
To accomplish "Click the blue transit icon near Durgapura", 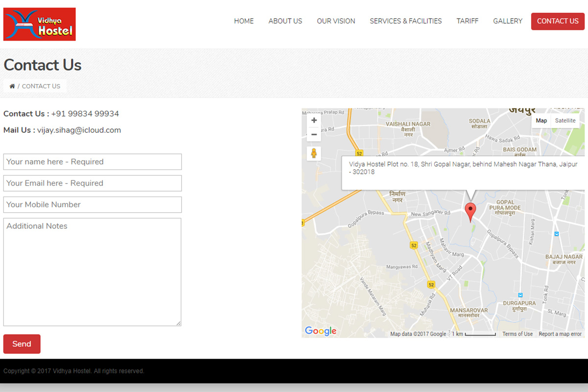I will pos(520,295).
